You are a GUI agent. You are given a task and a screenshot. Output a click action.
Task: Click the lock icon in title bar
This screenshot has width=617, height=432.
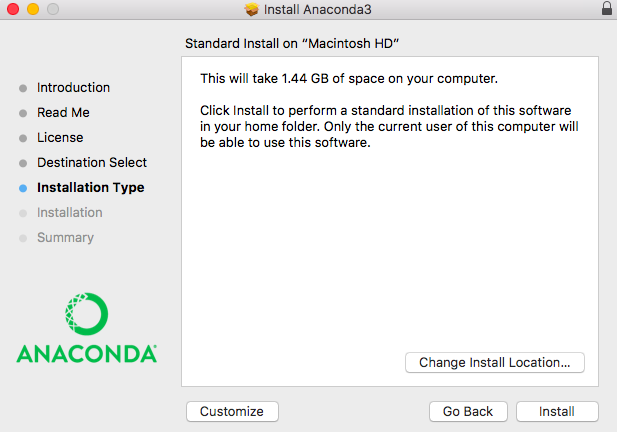tap(607, 9)
